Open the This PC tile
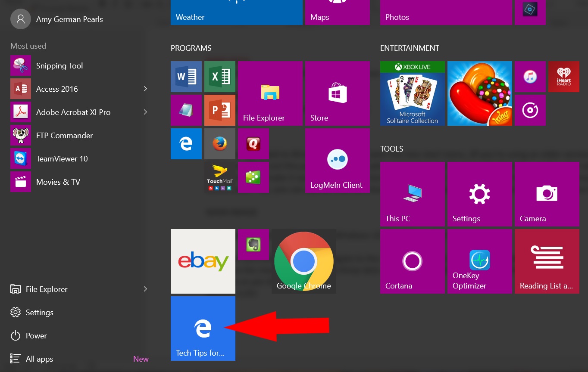The height and width of the screenshot is (372, 588). coord(413,194)
